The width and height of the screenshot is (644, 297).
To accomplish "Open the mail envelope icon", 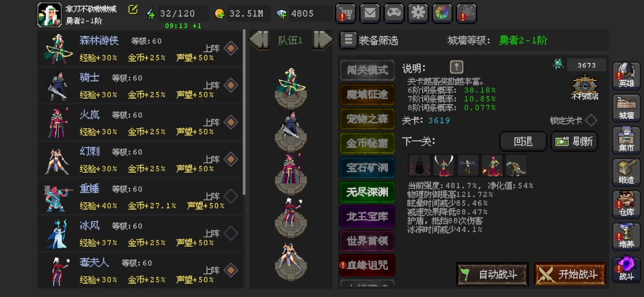I will click(370, 14).
